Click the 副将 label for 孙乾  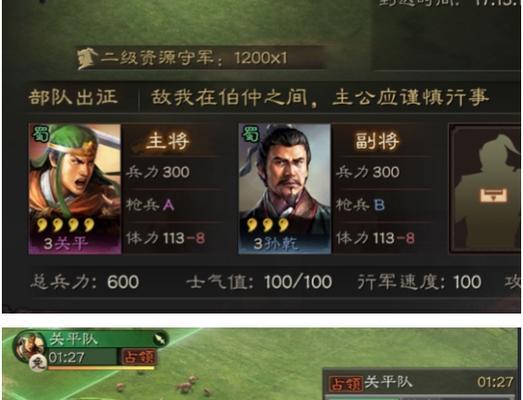click(x=377, y=141)
